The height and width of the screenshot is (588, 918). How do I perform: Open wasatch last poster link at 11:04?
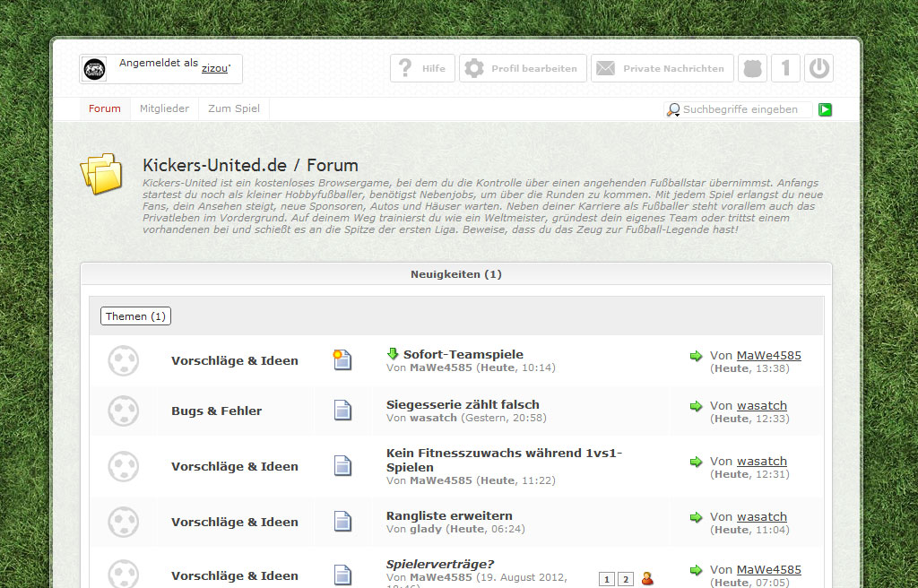(x=762, y=517)
